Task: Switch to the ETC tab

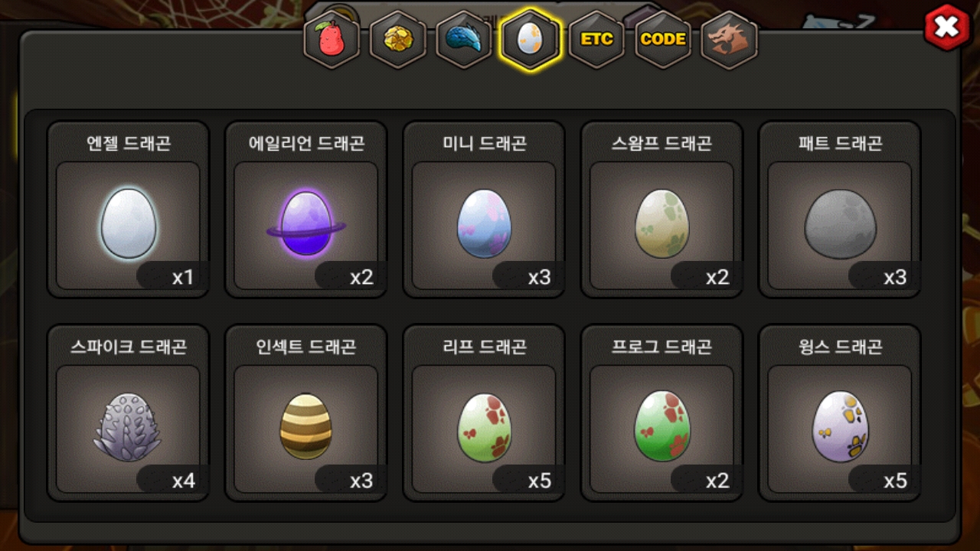Action: click(x=596, y=40)
